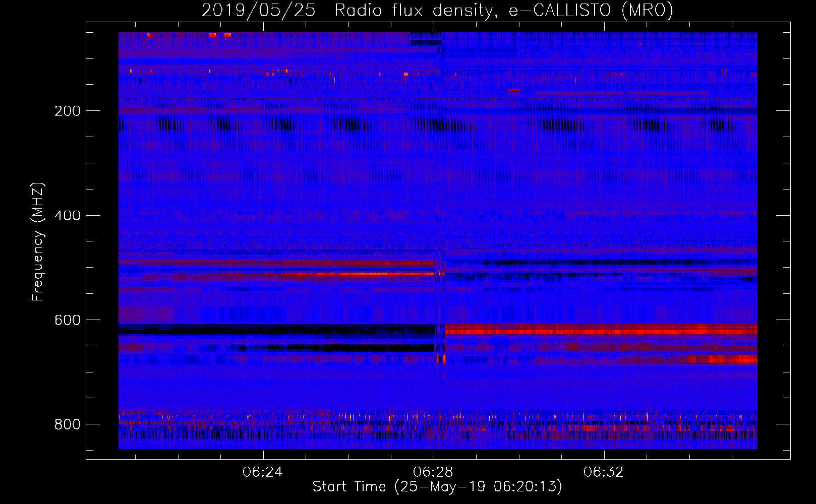Click the 06:28 time tick label
Screen dimensions: 816x504
[x=433, y=472]
